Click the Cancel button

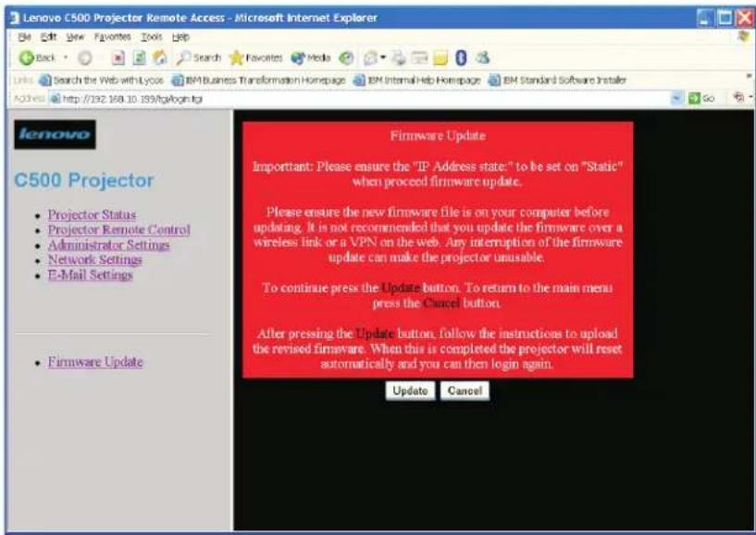(x=465, y=391)
